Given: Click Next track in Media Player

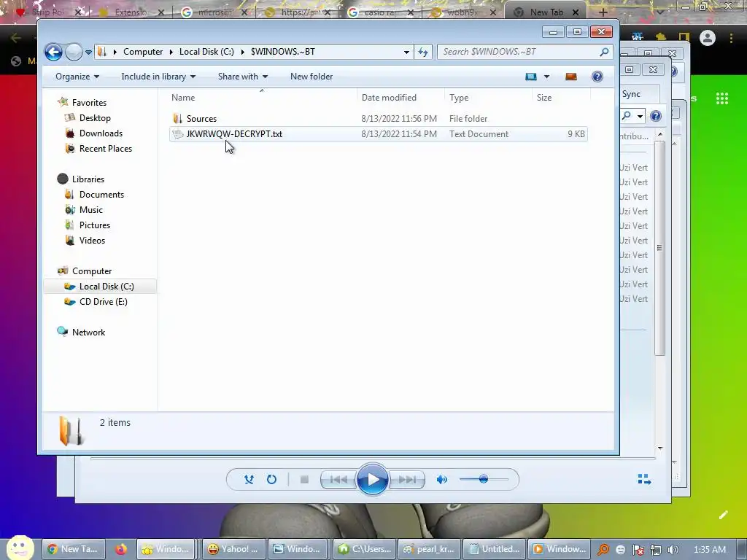Looking at the screenshot, I should click(406, 480).
